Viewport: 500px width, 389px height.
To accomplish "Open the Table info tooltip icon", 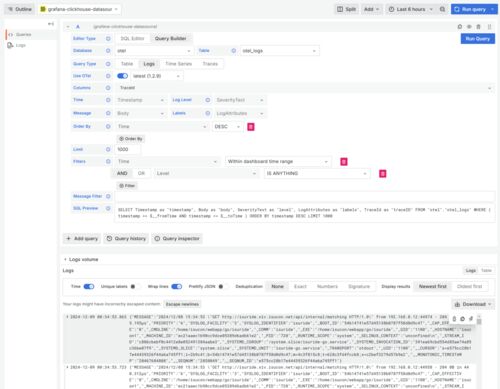I will [234, 51].
